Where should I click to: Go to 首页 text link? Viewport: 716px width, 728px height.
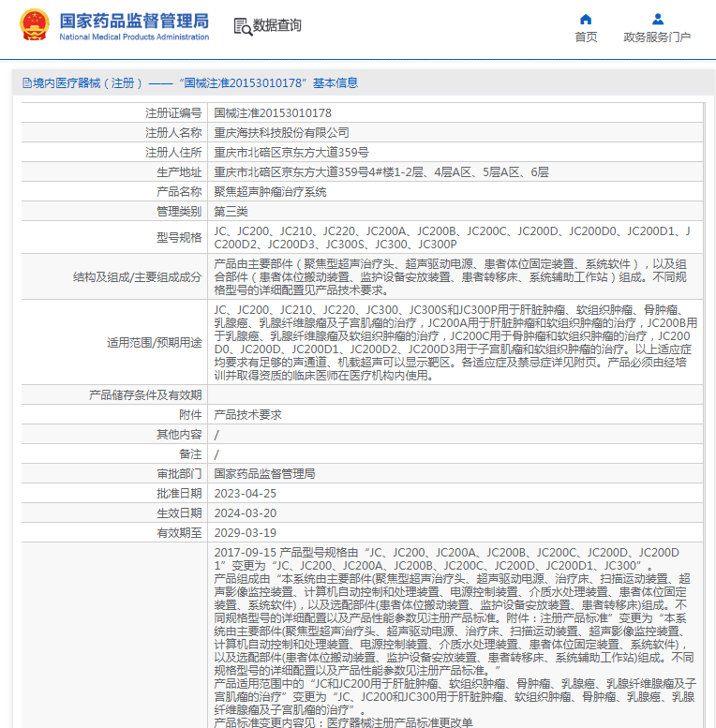coord(586,37)
